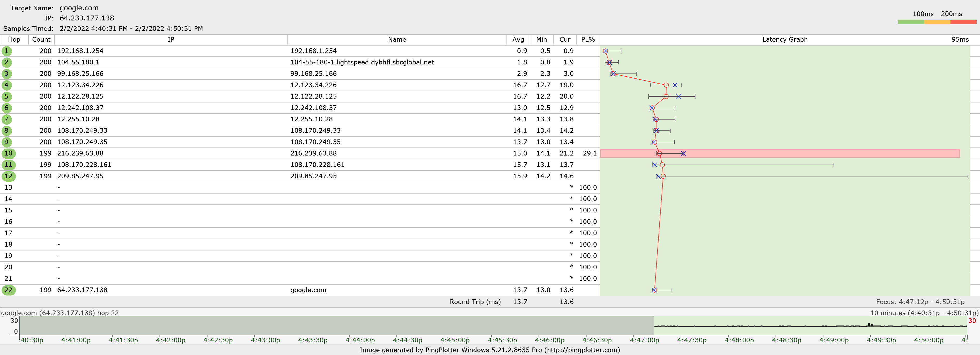Click the hop 22 green circle icon

[x=8, y=290]
